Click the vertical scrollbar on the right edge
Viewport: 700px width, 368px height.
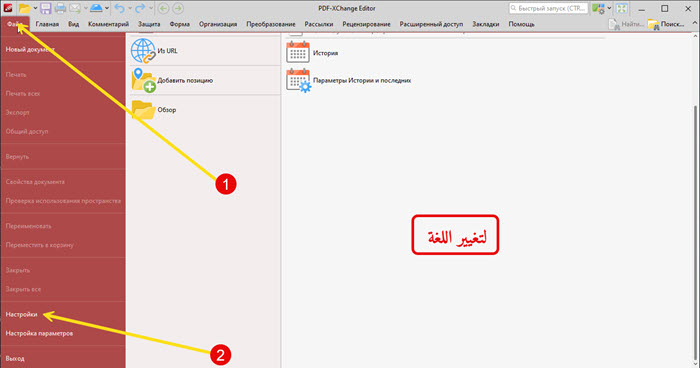tap(696, 232)
